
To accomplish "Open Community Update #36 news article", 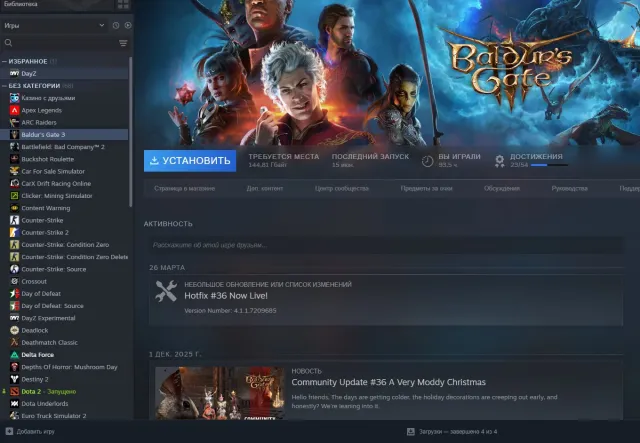I will click(388, 382).
